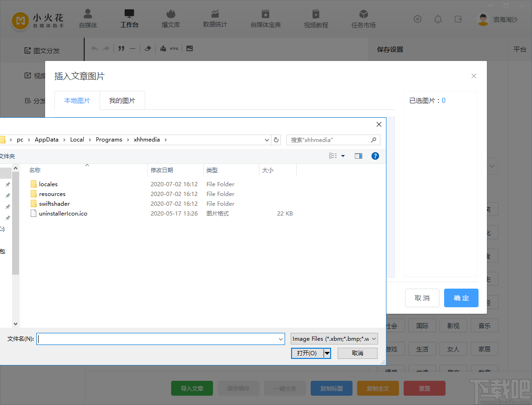Viewport: 532px width, 405px height.
Task: Select the 音乐 category tag
Action: [x=485, y=326]
